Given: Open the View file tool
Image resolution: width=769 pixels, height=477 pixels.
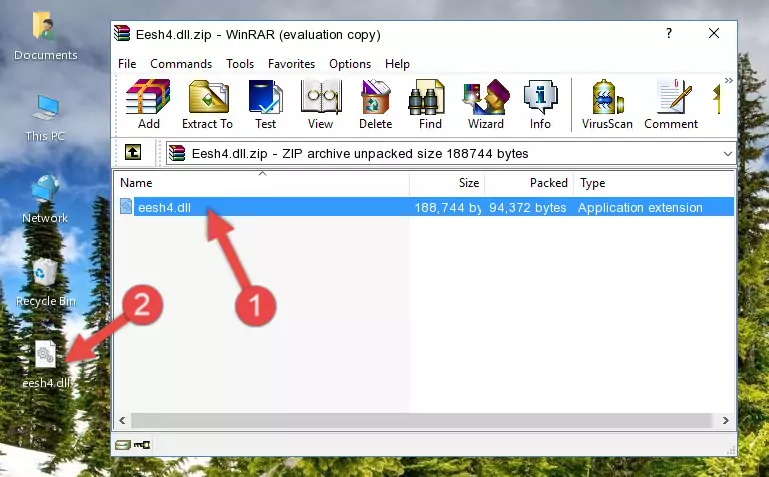Looking at the screenshot, I should click(x=321, y=104).
